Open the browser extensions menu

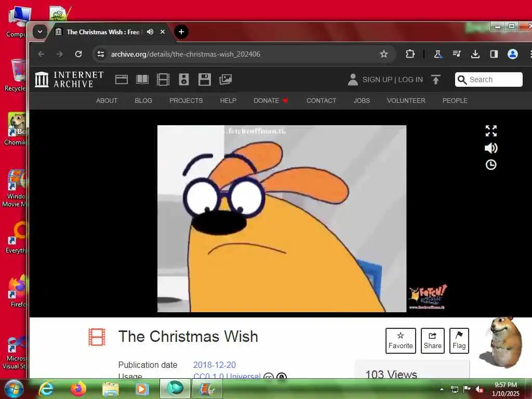coord(410,54)
